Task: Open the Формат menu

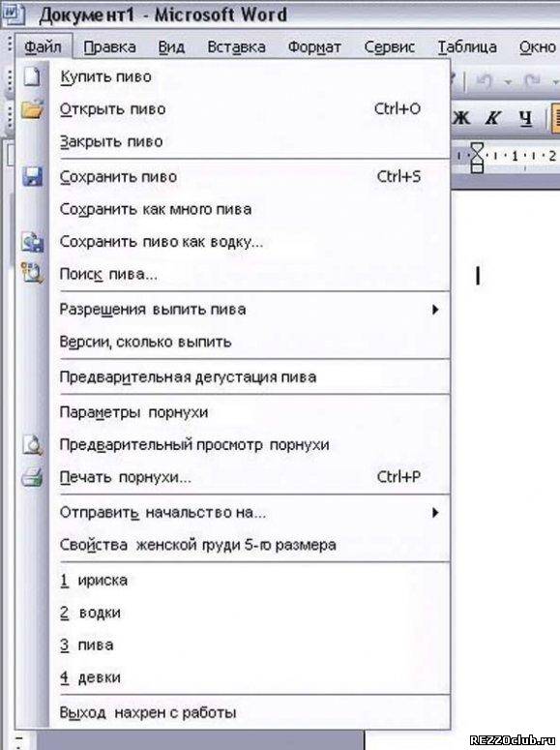Action: click(x=314, y=46)
